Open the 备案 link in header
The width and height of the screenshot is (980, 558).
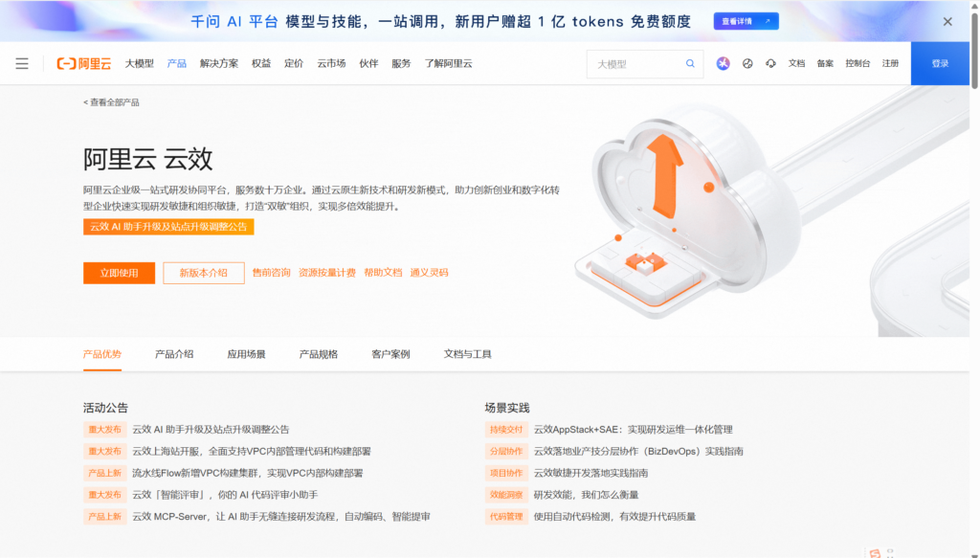click(825, 64)
